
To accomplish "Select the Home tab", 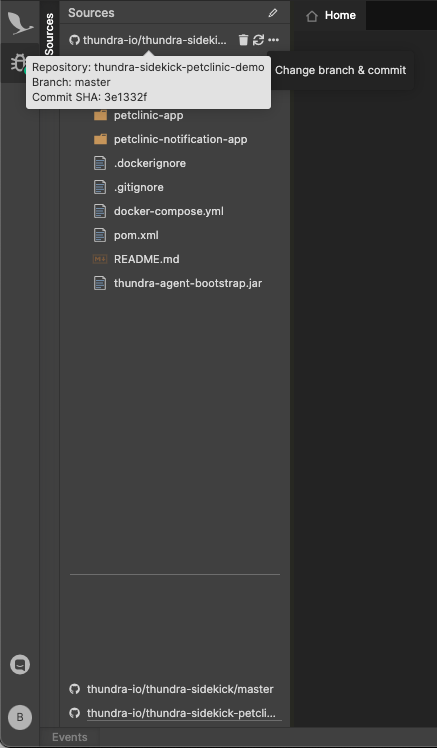I will click(x=331, y=16).
